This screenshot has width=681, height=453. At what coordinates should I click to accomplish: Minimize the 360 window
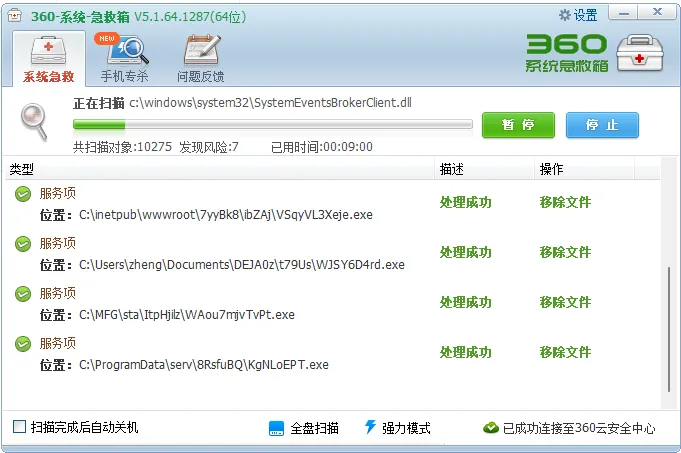click(624, 13)
